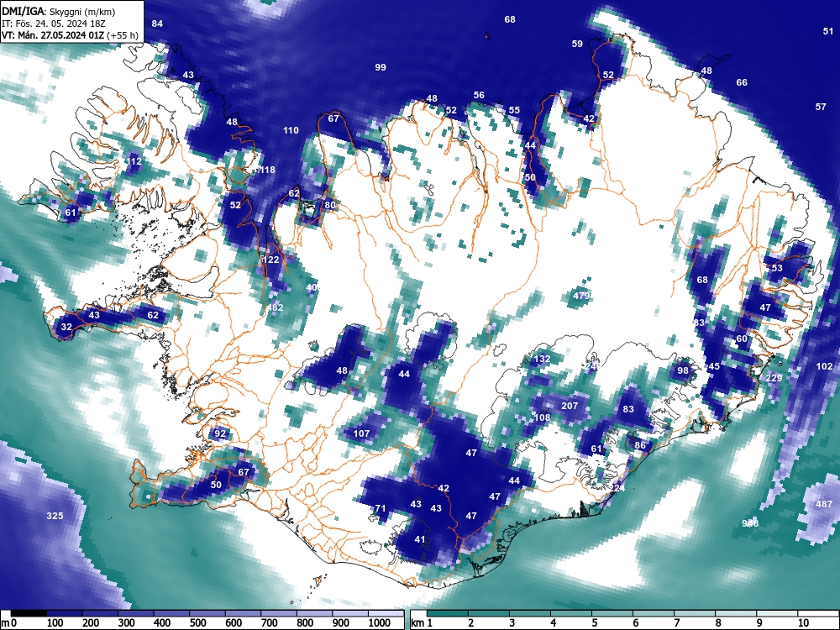Click the visibility value '86' in the southeast
The image size is (840, 630).
(x=640, y=446)
